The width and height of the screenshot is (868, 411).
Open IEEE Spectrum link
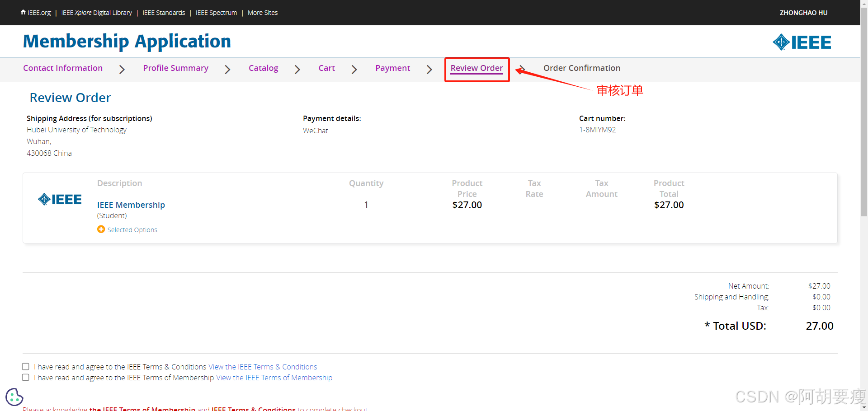(216, 13)
